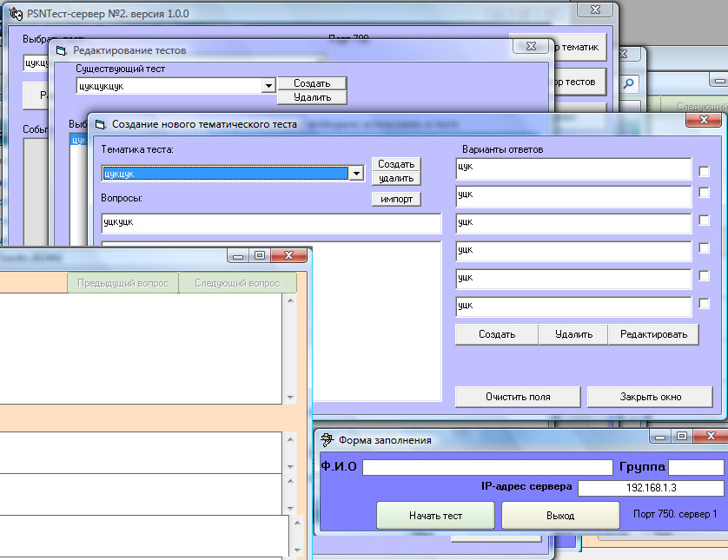Click the Выход button
The width and height of the screenshot is (728, 560).
pyautogui.click(x=560, y=516)
